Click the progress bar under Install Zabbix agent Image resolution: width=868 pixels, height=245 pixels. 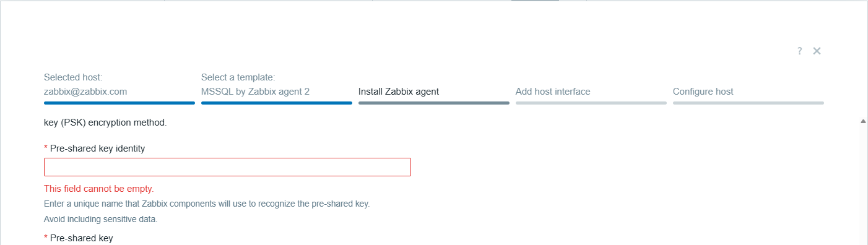point(434,103)
